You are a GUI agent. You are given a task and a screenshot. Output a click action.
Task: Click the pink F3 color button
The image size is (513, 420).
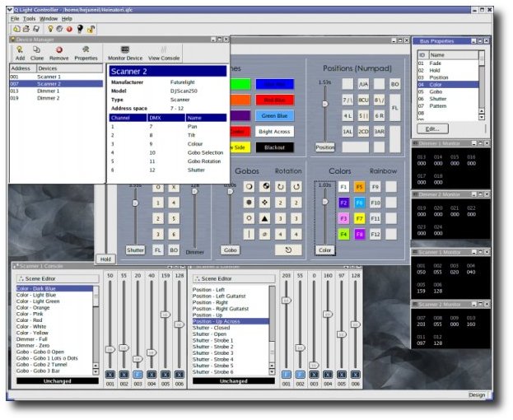[x=343, y=218]
